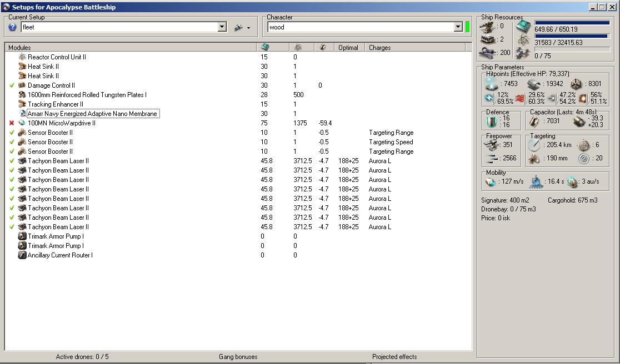This screenshot has width=620, height=364.
Task: Toggle the first Tachyon Beam Laser II checkmark
Action: pyautogui.click(x=12, y=161)
